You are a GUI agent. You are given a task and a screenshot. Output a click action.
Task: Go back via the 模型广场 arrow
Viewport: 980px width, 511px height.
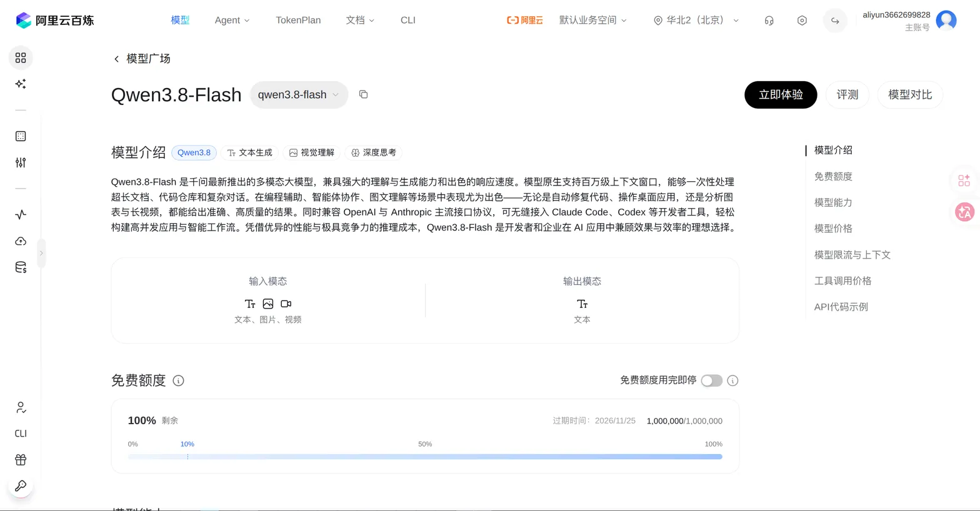[x=116, y=59]
